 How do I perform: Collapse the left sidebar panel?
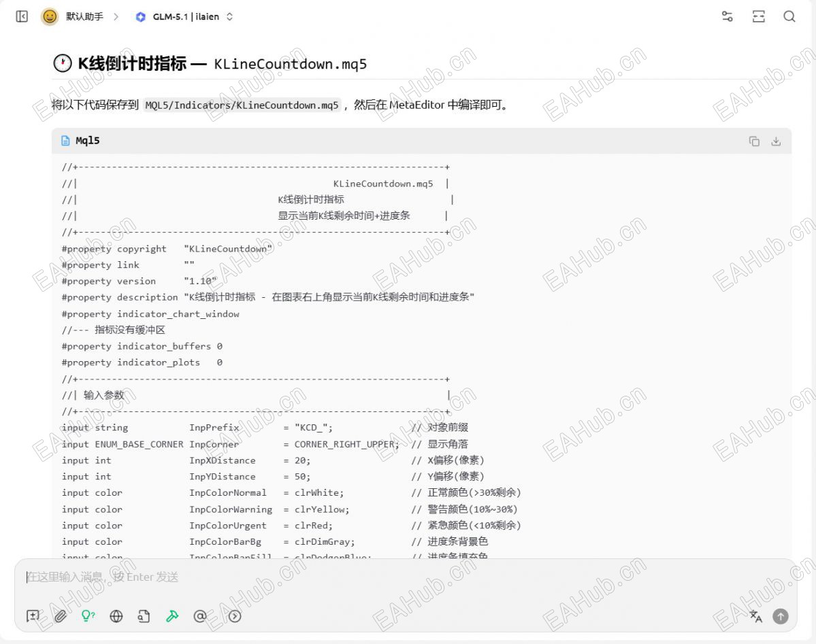pyautogui.click(x=22, y=16)
